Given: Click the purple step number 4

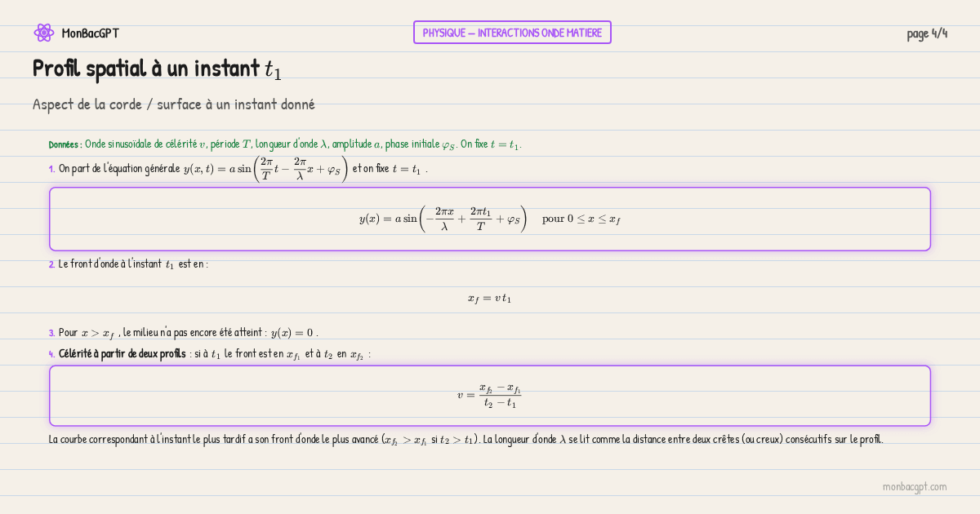Looking at the screenshot, I should point(51,354).
